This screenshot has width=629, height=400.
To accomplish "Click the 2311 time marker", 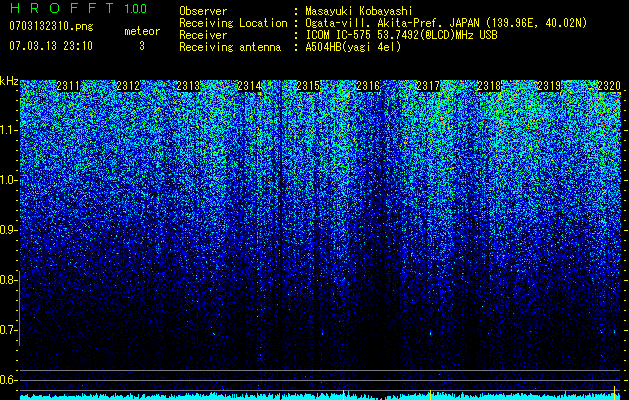I will (68, 85).
